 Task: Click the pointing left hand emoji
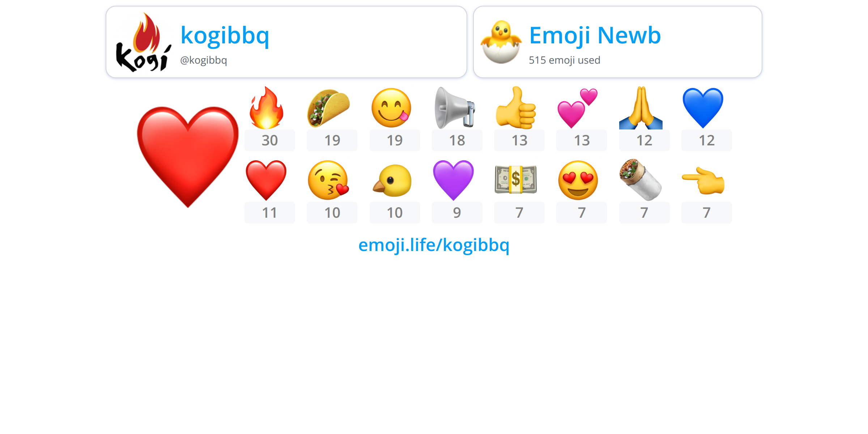703,180
